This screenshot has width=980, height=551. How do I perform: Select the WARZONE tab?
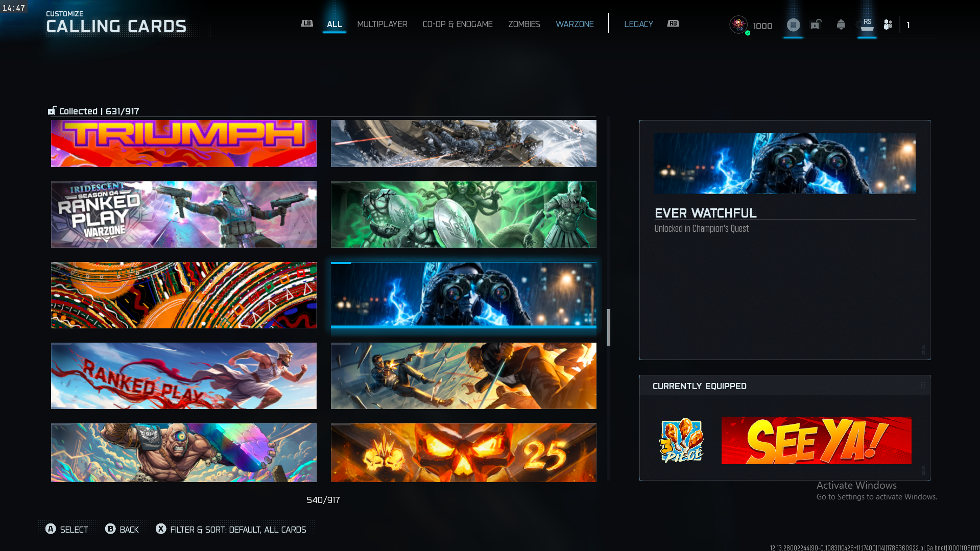coord(575,24)
